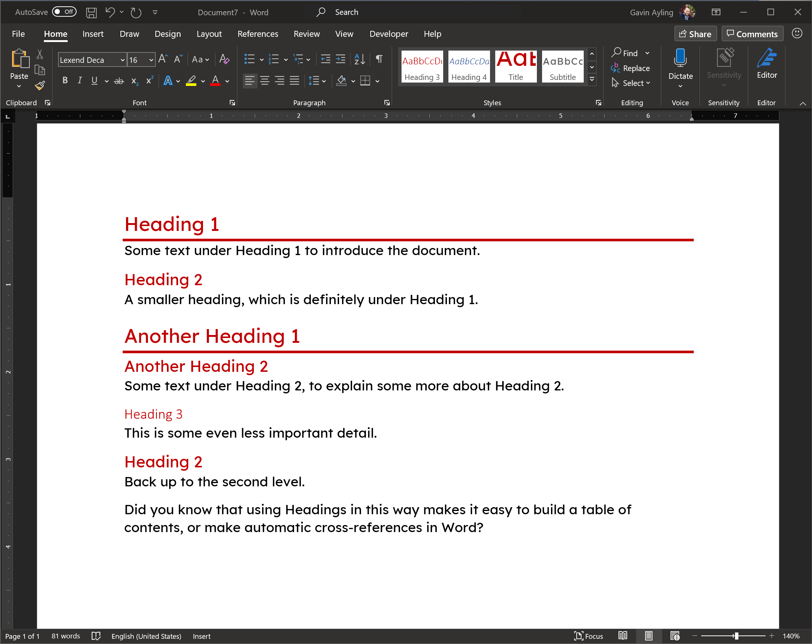Apply strikethrough formatting
Viewport: 812px width, 644px height.
click(x=119, y=81)
